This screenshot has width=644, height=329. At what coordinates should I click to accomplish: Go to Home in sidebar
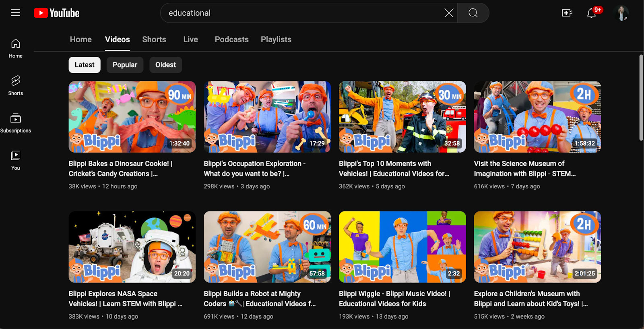(x=16, y=48)
